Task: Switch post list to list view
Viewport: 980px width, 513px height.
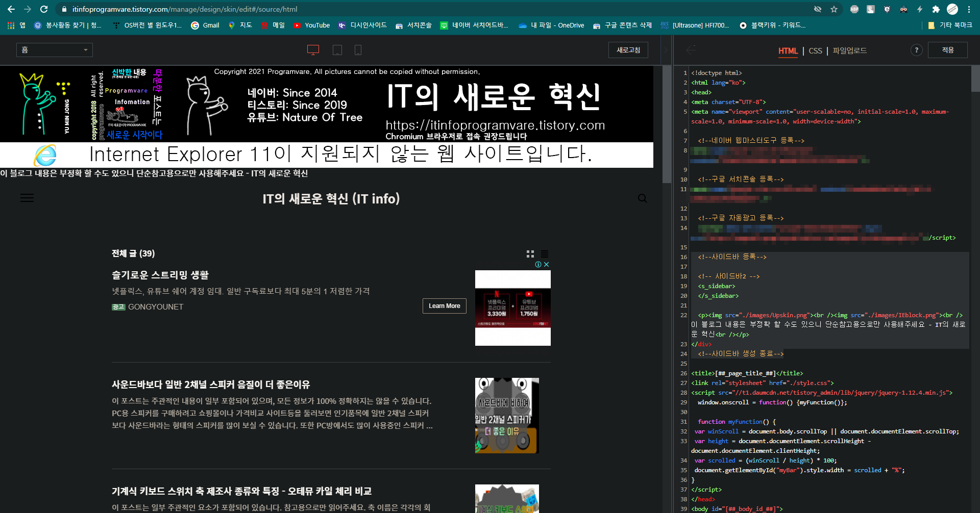Action: pyautogui.click(x=545, y=254)
